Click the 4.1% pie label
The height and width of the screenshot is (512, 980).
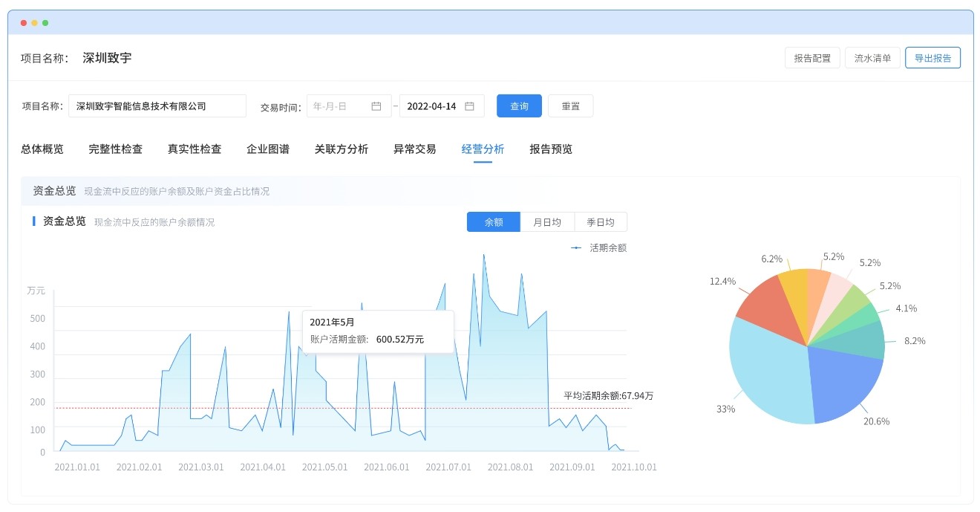coord(906,308)
